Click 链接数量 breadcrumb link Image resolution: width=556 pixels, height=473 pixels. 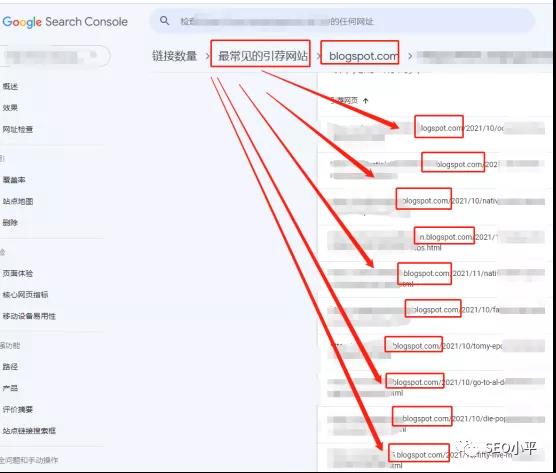[x=174, y=56]
